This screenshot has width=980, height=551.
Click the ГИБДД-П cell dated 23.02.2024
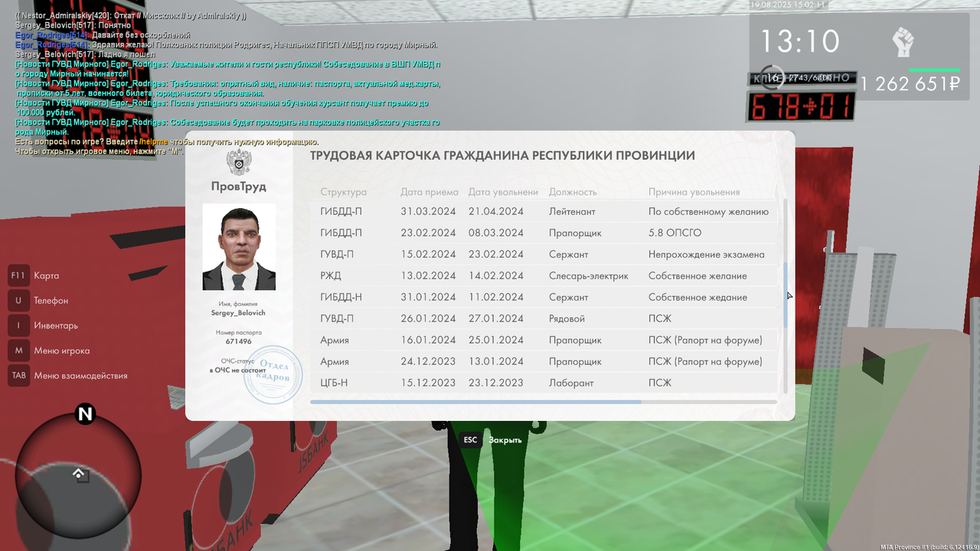click(341, 233)
